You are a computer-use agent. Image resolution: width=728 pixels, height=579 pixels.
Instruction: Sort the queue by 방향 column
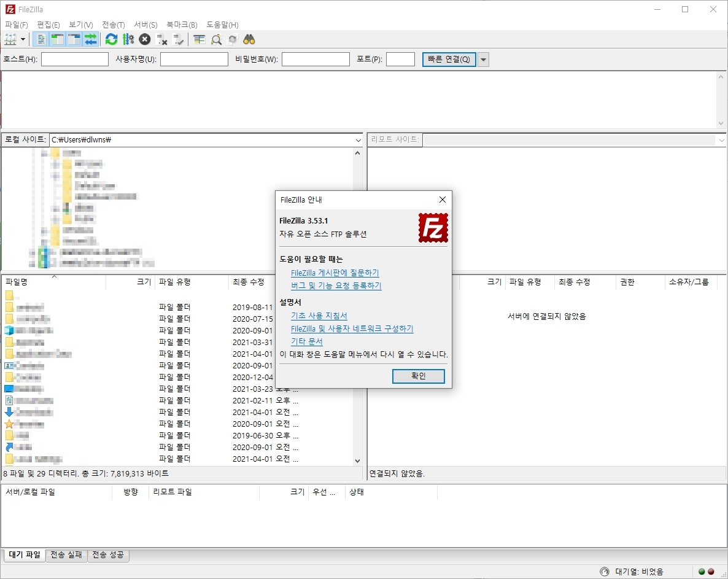(x=131, y=492)
